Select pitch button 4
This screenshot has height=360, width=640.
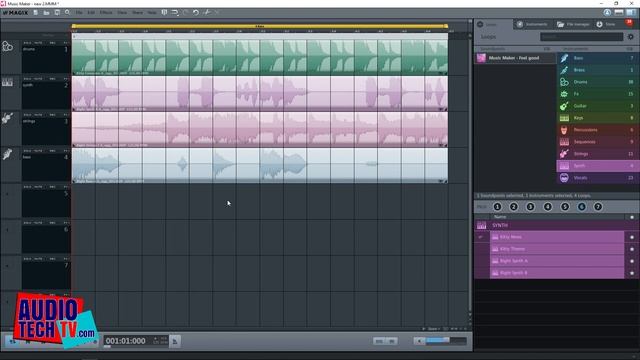coord(548,207)
